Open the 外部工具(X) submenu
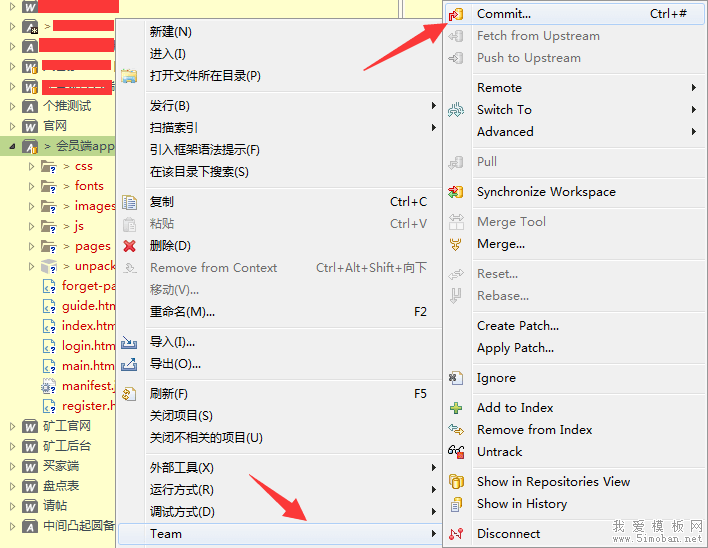Screen dimensions: 708x548 pyautogui.click(x=280, y=468)
